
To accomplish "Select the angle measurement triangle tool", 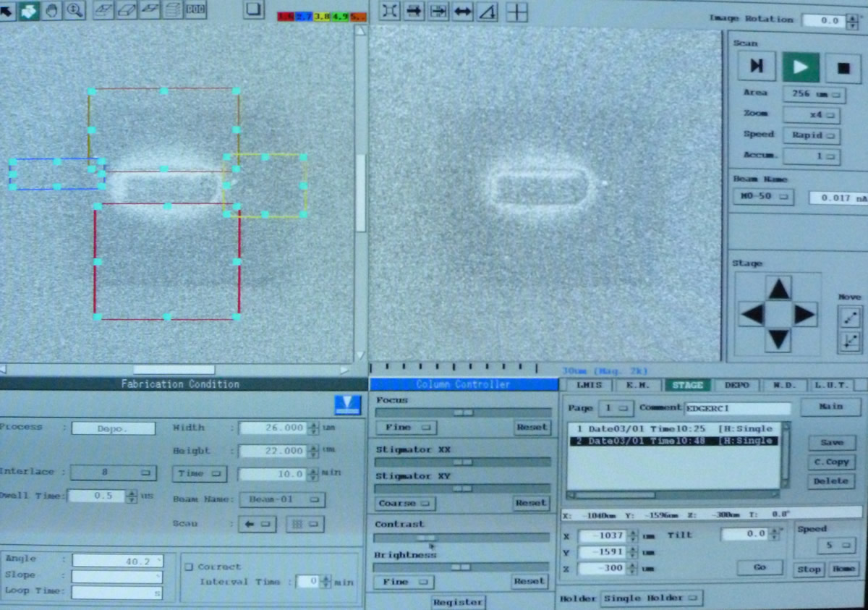I will click(x=487, y=12).
